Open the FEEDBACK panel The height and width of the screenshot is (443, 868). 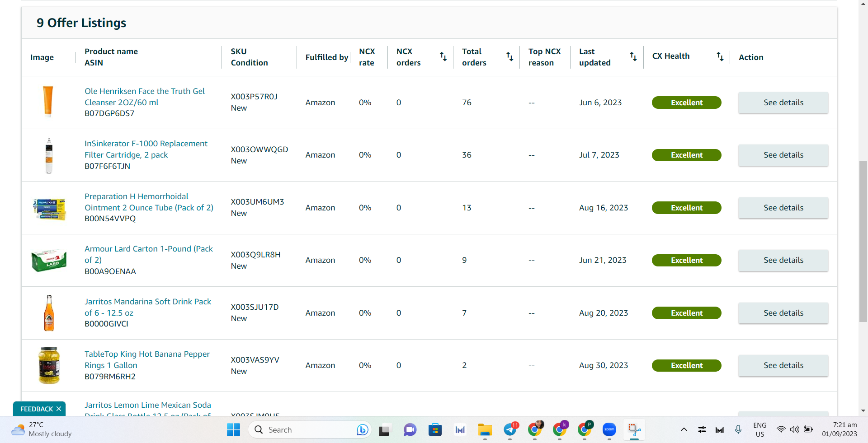tap(37, 409)
